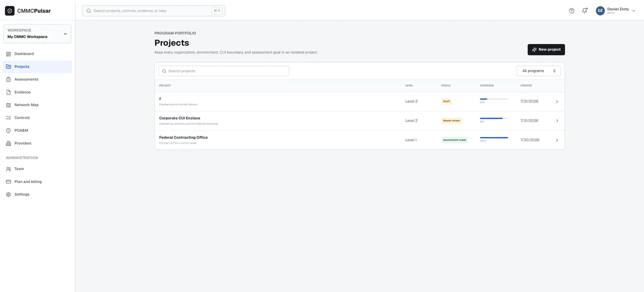Open the Daniel Zloty account menu chevron
This screenshot has height=292, width=644.
coord(634,11)
